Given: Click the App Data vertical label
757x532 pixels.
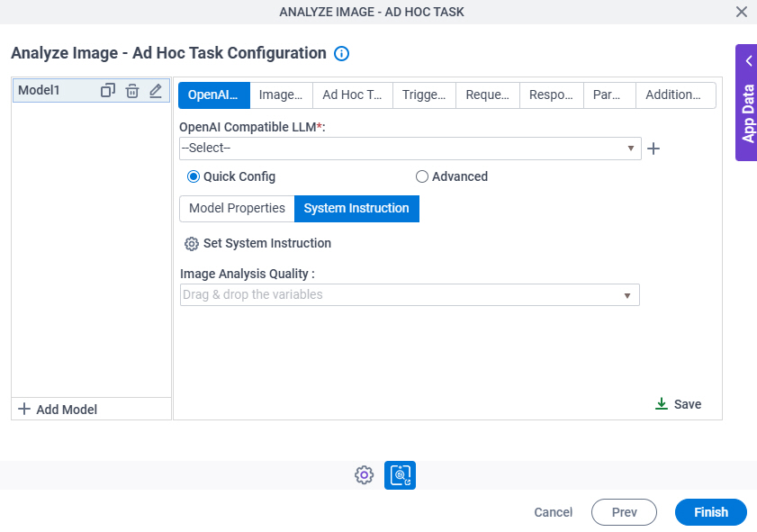Looking at the screenshot, I should (x=748, y=113).
